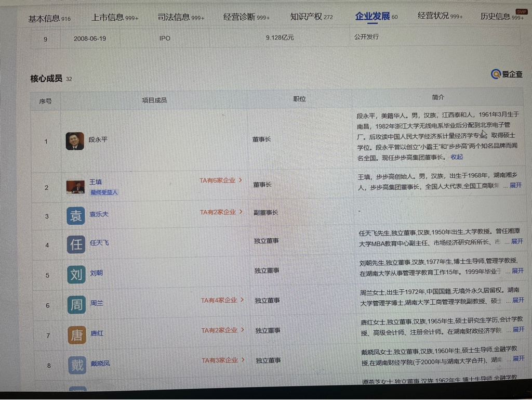Click the 核心成员 section heading

(x=46, y=79)
